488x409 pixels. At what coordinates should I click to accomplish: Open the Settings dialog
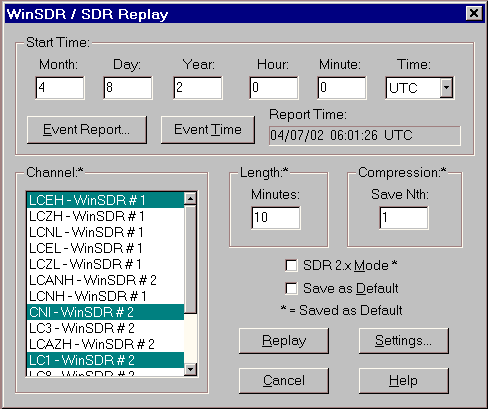pos(404,341)
